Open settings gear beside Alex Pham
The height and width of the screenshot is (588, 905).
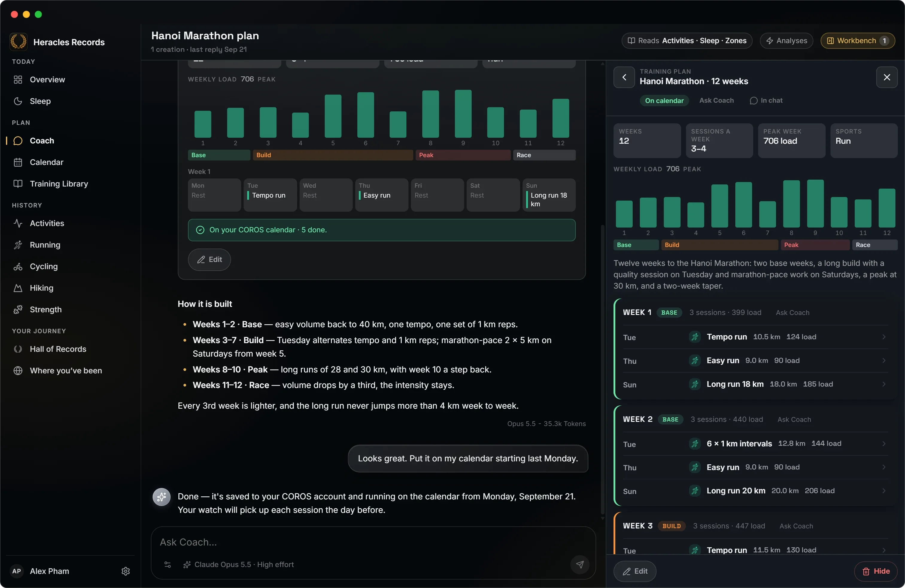[125, 571]
